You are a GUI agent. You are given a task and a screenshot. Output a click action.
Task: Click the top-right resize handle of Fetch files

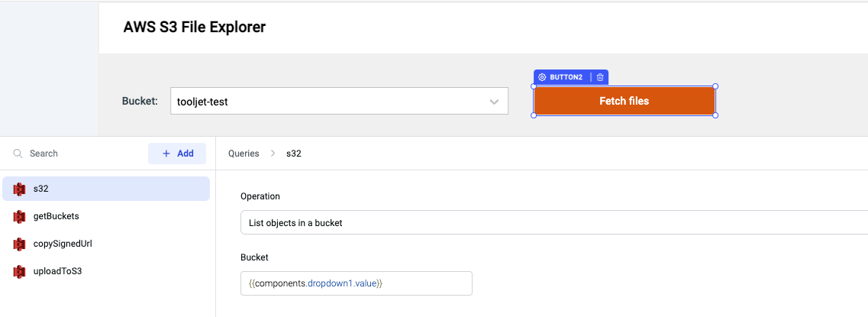coord(715,86)
